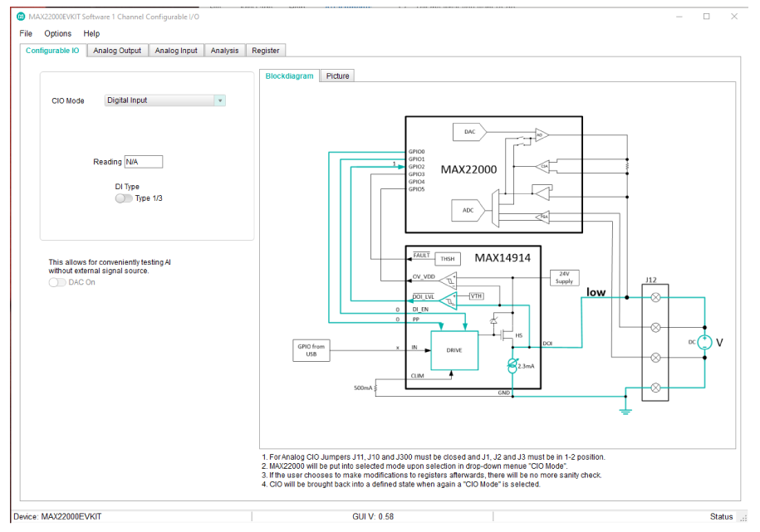Select the Picture sub-tab
Viewport: 760px width, 532px height.
coord(337,76)
